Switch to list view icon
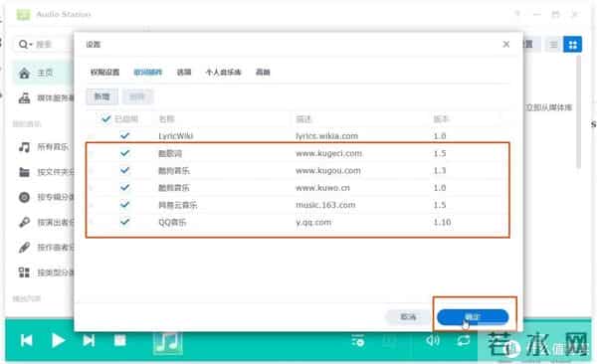This screenshot has width=597, height=364. [x=553, y=45]
